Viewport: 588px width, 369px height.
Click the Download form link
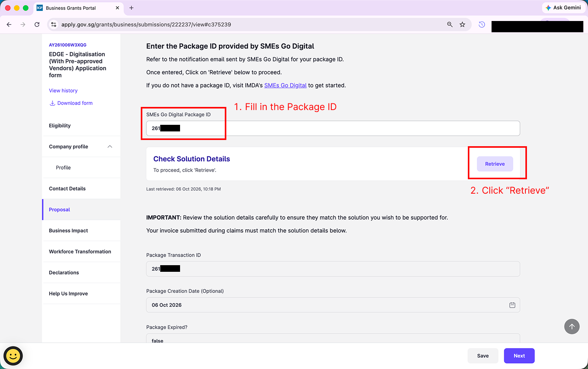pyautogui.click(x=71, y=103)
